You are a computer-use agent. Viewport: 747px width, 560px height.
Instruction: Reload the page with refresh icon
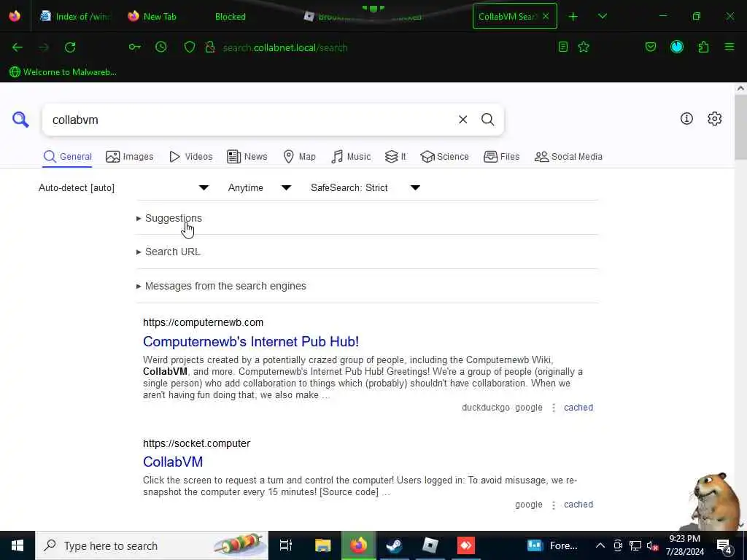70,47
